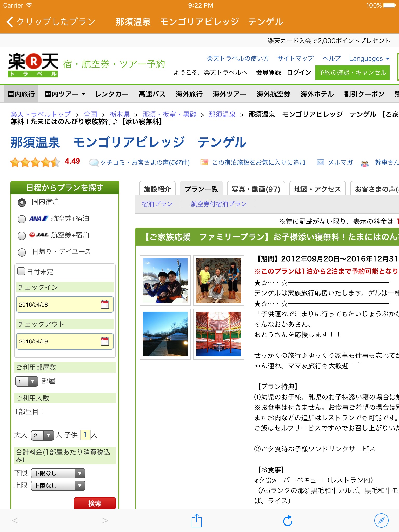Image resolution: width=399 pixels, height=532 pixels.
Task: Open the share sheet icon
Action: (x=197, y=521)
